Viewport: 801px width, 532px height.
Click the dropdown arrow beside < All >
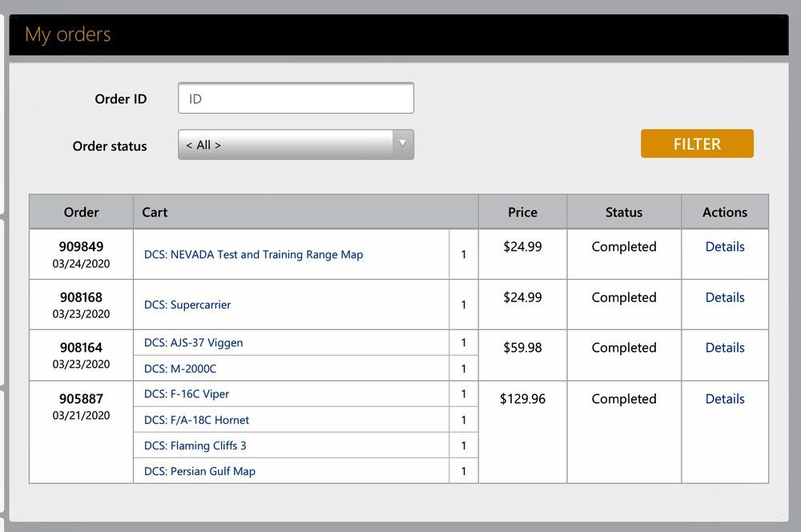(x=403, y=144)
